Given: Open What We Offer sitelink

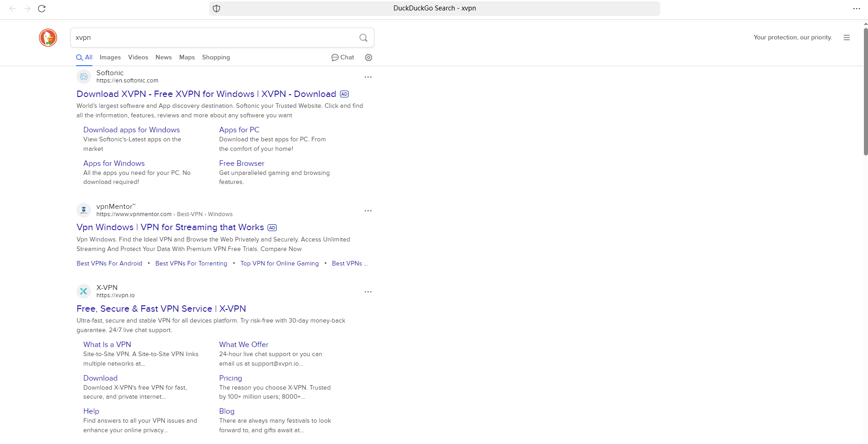Looking at the screenshot, I should click(x=244, y=344).
